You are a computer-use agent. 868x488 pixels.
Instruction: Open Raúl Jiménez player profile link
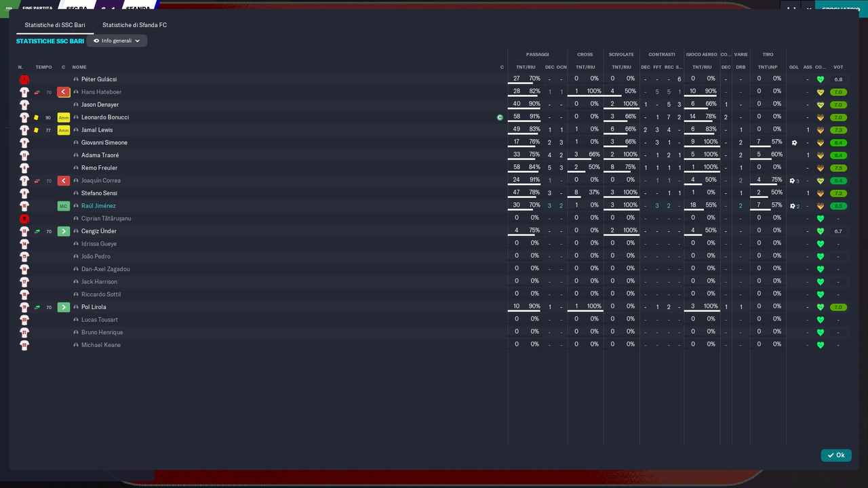pyautogui.click(x=98, y=206)
